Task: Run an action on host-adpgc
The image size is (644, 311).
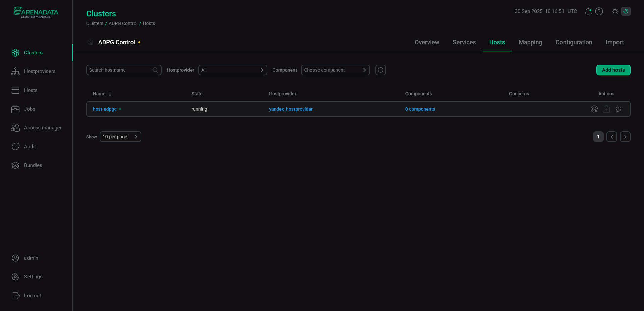Action: coord(594,109)
